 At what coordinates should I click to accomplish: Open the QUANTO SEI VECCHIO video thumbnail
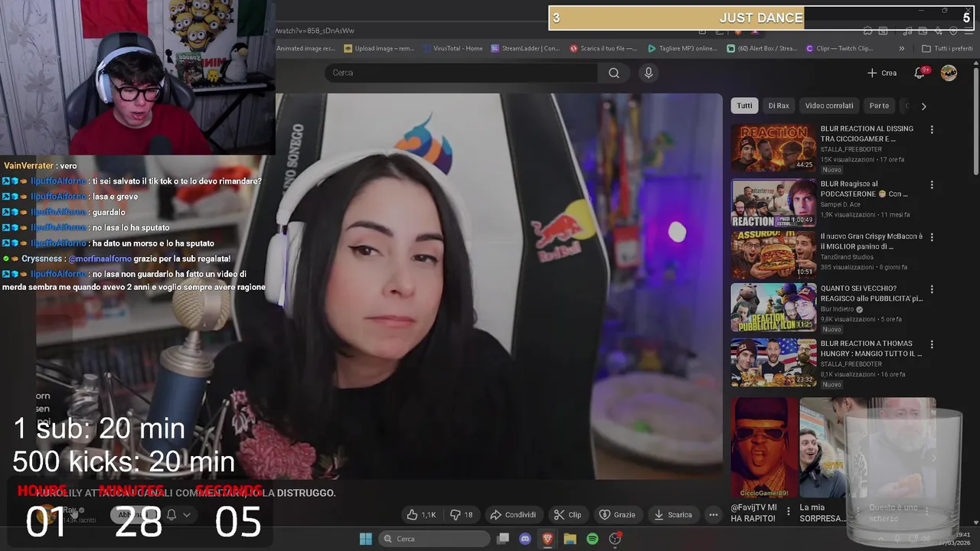click(773, 308)
